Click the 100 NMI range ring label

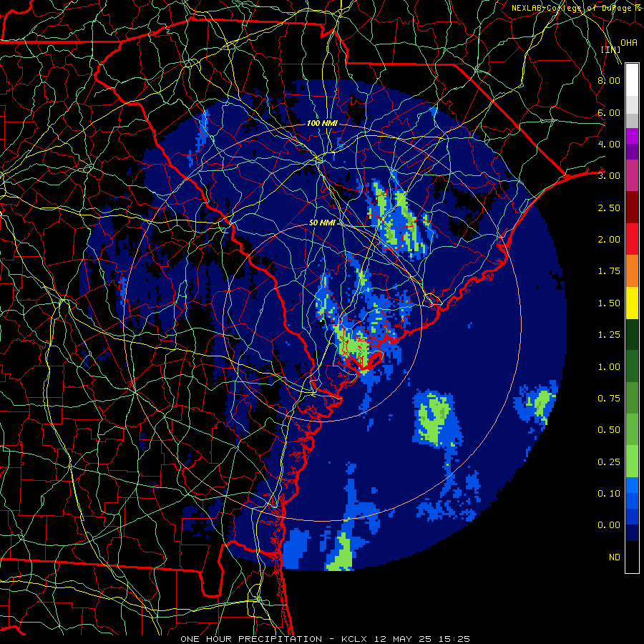tap(322, 123)
